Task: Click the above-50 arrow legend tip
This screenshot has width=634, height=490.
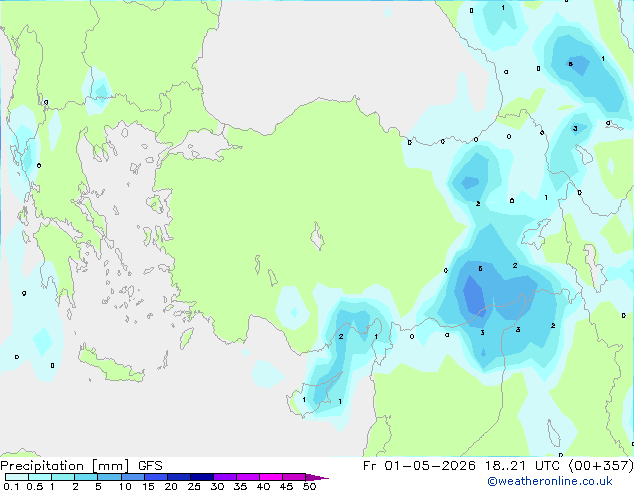Action: coord(317,477)
